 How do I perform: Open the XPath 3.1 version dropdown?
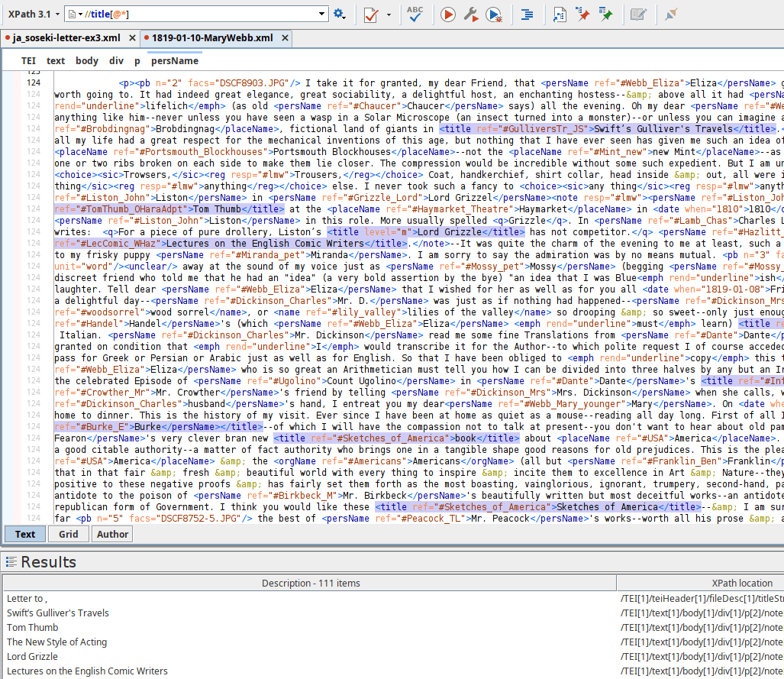click(x=34, y=14)
